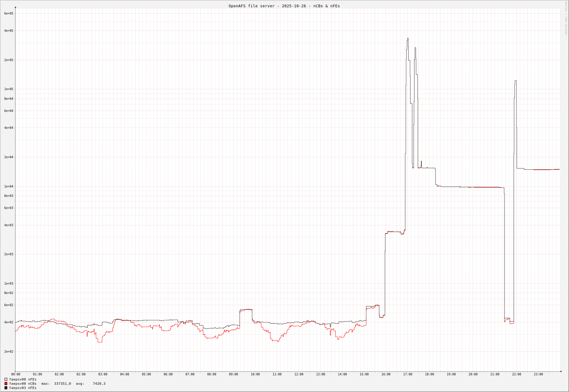Image resolution: width=569 pixels, height=392 pixels.
Task: Click the OpenAFS file server graph title
Action: (x=284, y=6)
